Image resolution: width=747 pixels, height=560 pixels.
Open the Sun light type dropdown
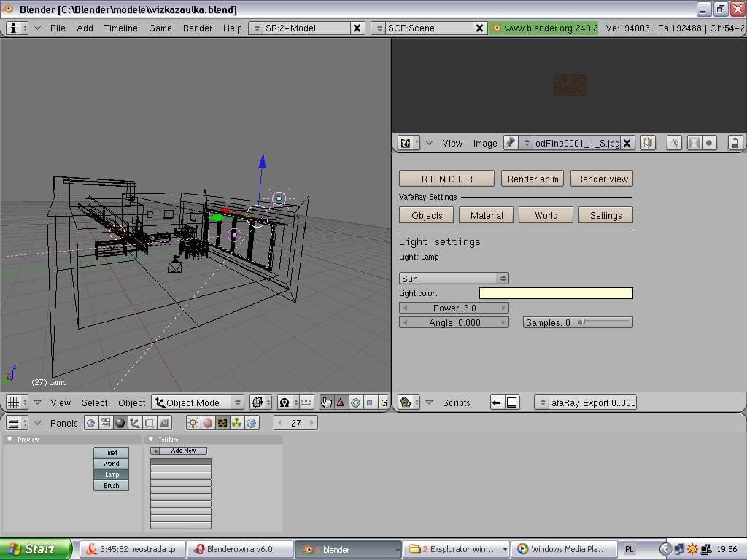click(453, 279)
